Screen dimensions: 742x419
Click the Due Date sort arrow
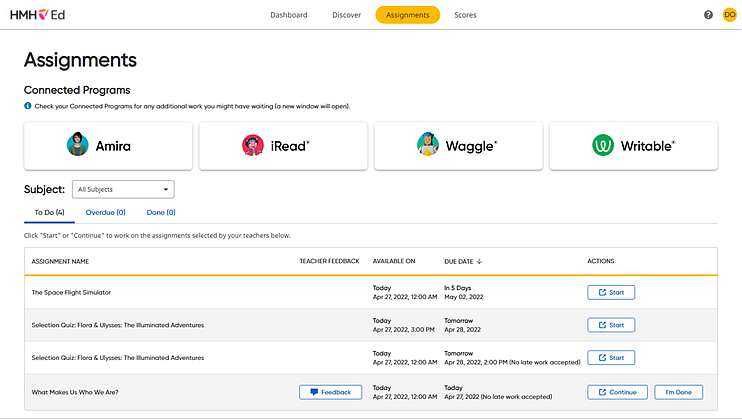tap(479, 261)
